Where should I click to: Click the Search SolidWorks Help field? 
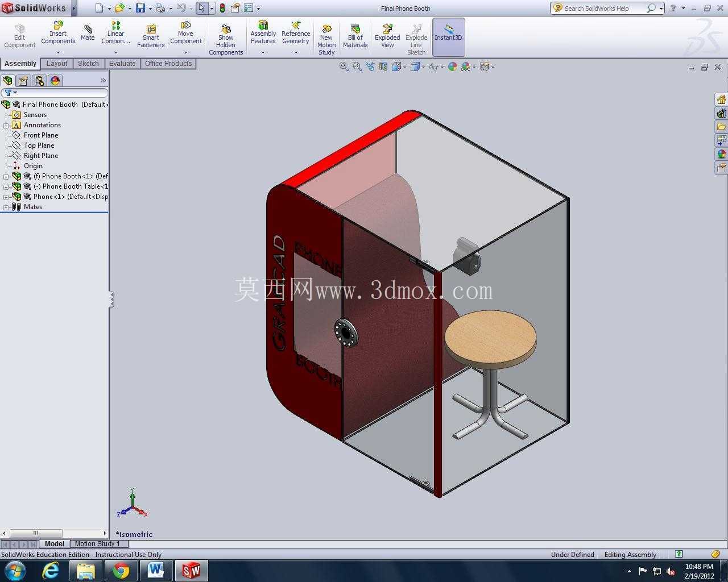click(x=604, y=8)
